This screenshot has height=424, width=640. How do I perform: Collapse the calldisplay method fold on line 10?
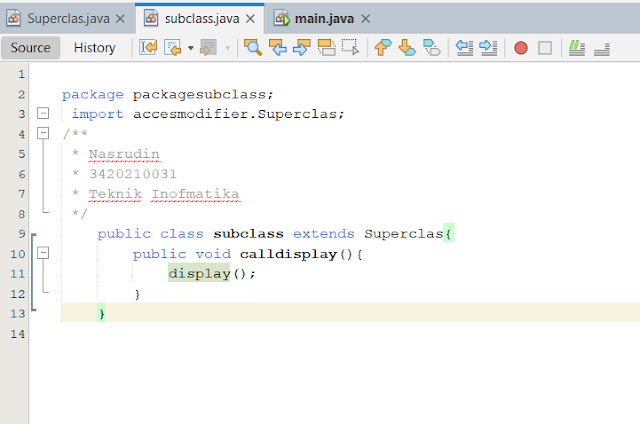(43, 253)
